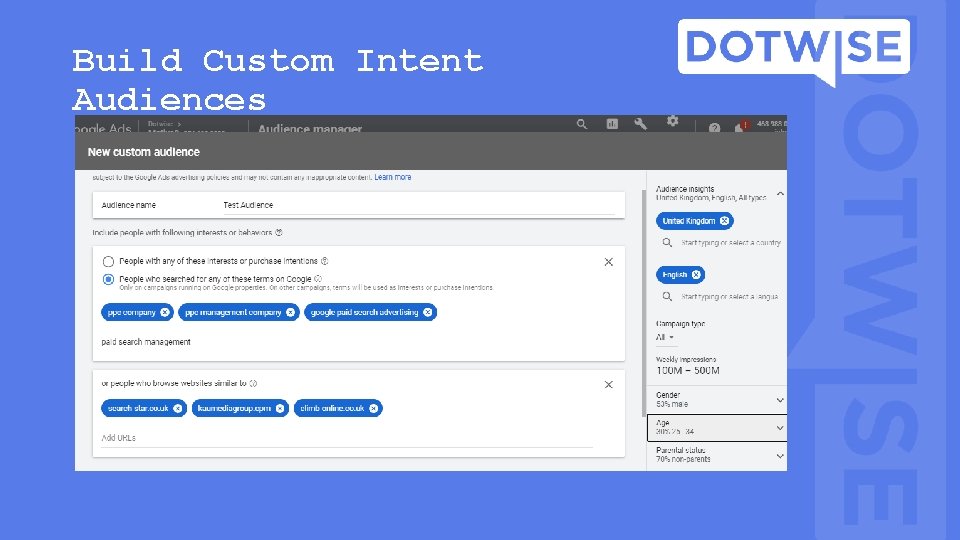Click the country search magnifier icon

pyautogui.click(x=667, y=243)
